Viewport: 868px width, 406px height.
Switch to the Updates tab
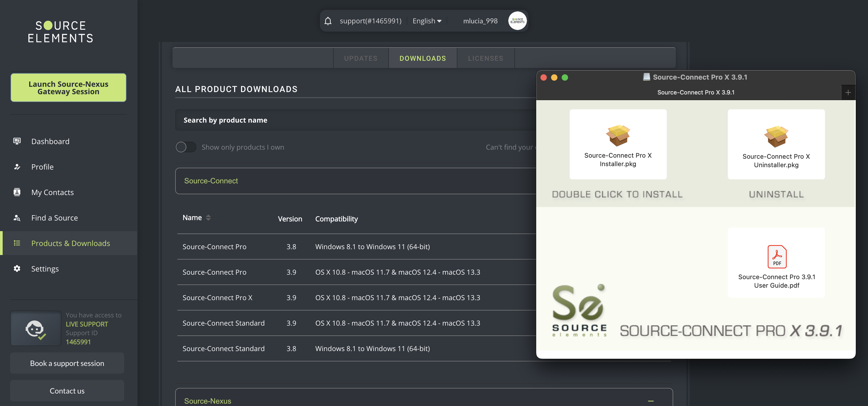tap(360, 58)
